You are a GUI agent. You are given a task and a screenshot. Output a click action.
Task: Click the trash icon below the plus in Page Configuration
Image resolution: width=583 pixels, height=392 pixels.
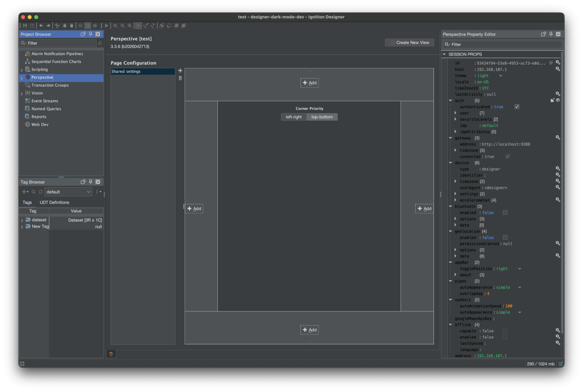coord(180,78)
